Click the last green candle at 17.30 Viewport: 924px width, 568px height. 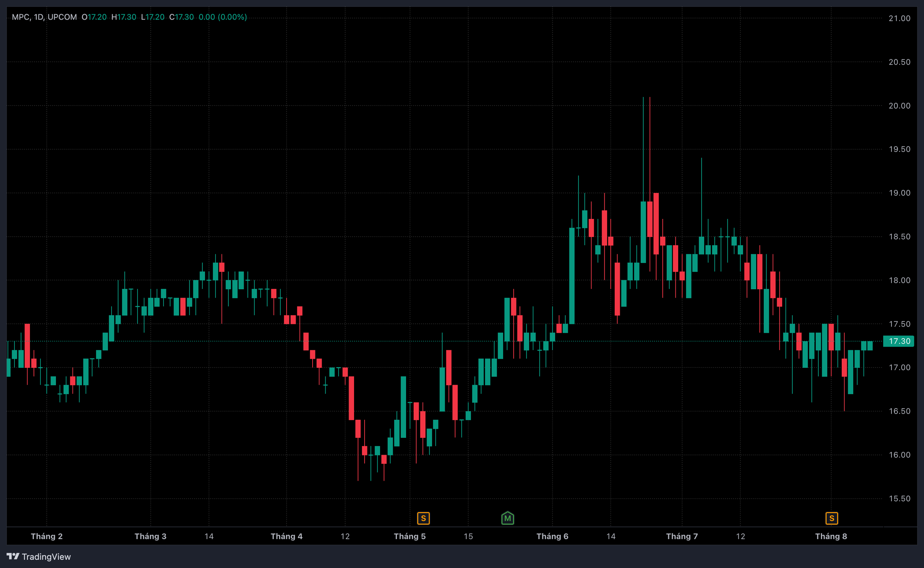click(x=870, y=345)
